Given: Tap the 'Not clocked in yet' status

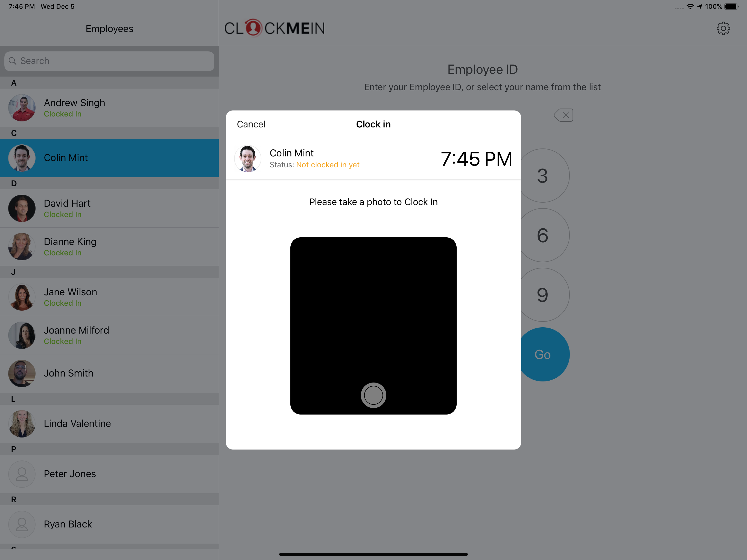Looking at the screenshot, I should [x=328, y=165].
